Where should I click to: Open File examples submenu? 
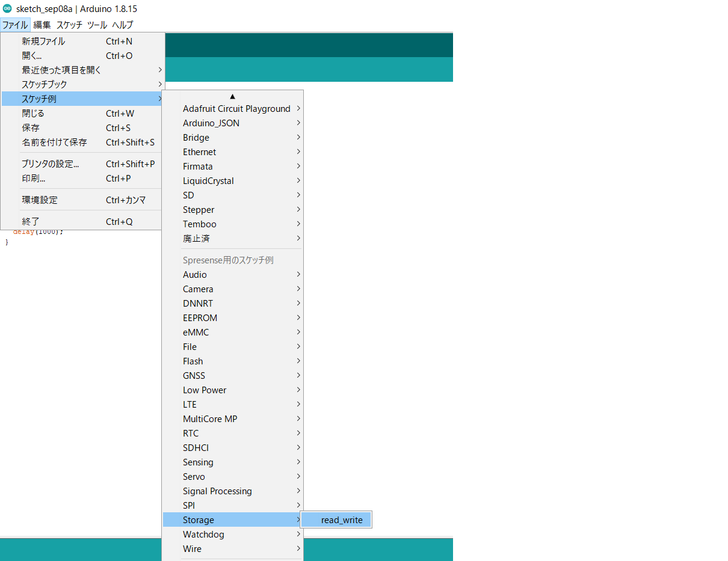point(232,347)
